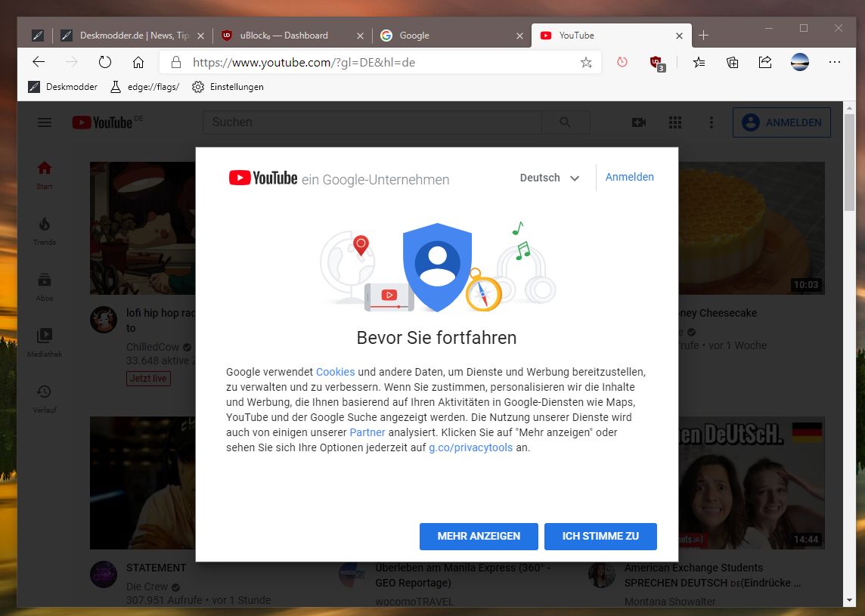Open the user profile avatar icon
Image resolution: width=865 pixels, height=616 pixels.
coord(799,63)
